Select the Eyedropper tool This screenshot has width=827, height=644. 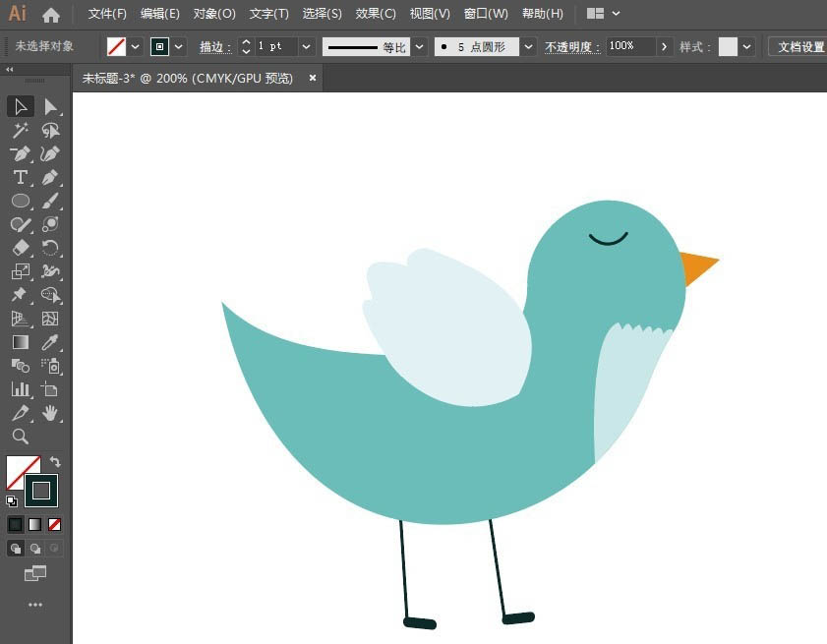(x=50, y=342)
